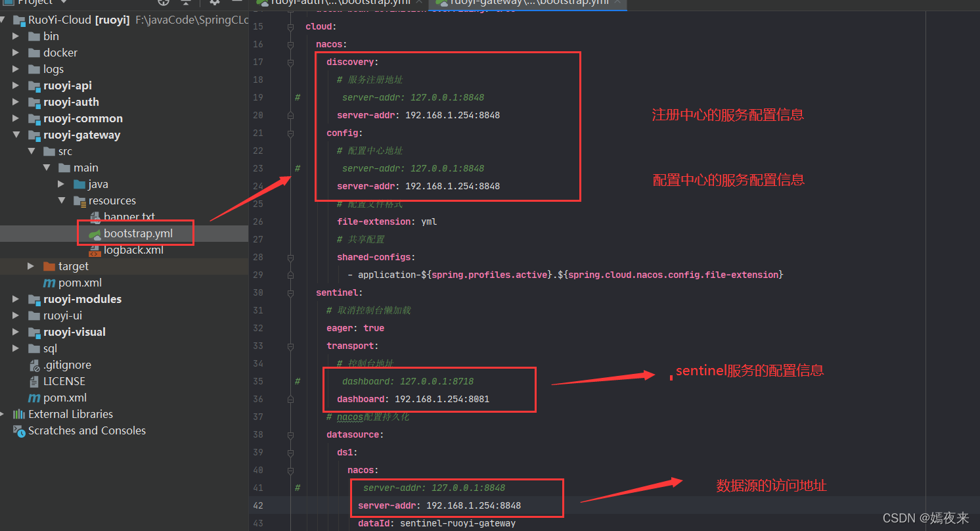The width and height of the screenshot is (980, 531).
Task: Click the External Libraries icon
Action: click(x=19, y=415)
